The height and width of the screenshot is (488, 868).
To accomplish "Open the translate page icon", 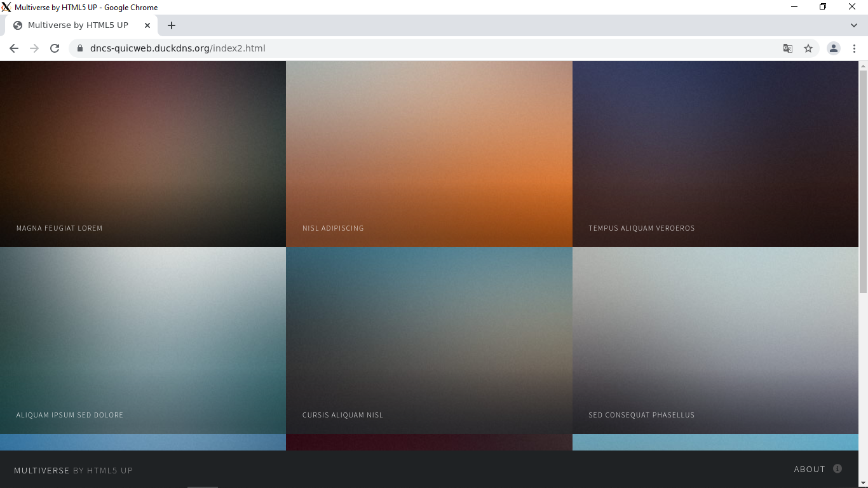I will click(x=788, y=48).
